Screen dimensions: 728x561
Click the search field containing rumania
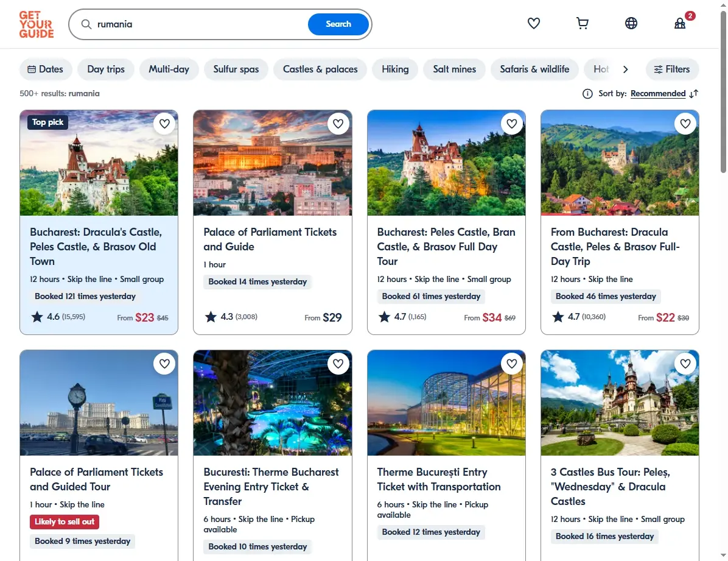200,24
